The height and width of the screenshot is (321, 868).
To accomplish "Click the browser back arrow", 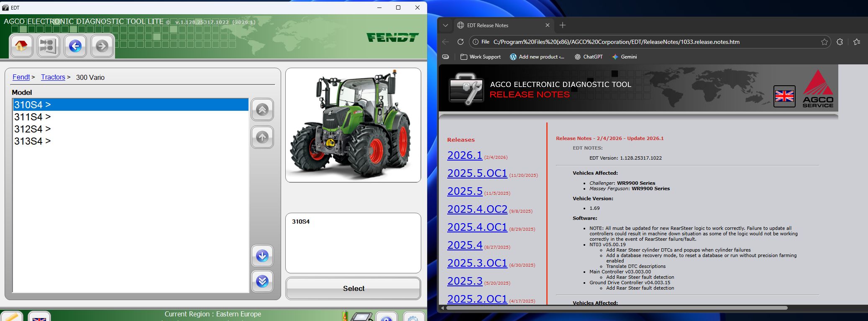I will (446, 42).
